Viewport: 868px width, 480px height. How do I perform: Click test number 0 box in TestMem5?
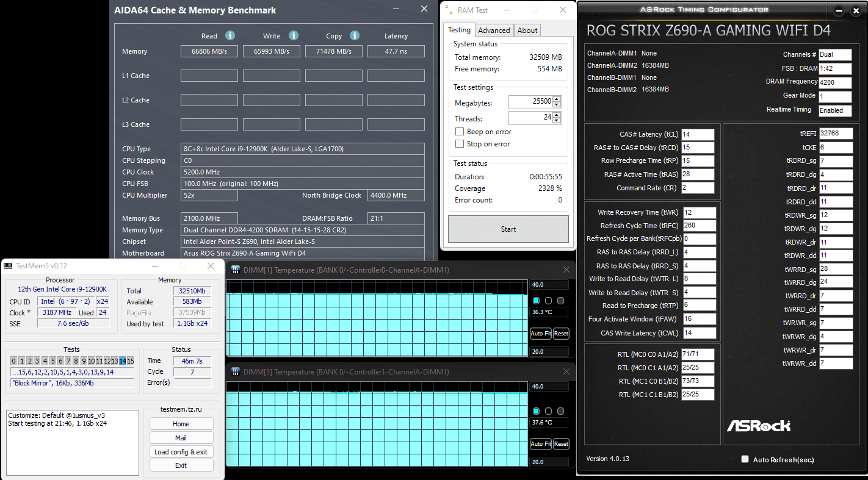click(13, 361)
